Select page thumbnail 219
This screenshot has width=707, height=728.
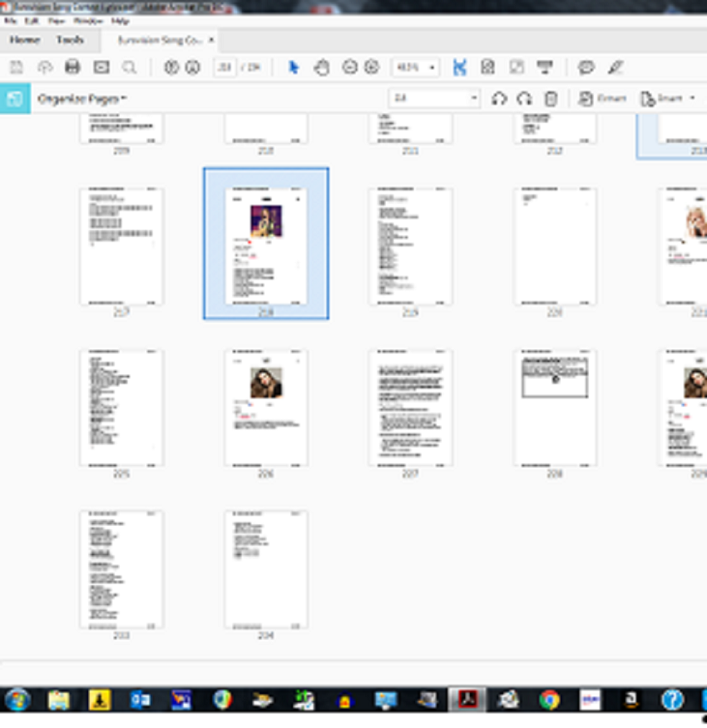pyautogui.click(x=410, y=246)
